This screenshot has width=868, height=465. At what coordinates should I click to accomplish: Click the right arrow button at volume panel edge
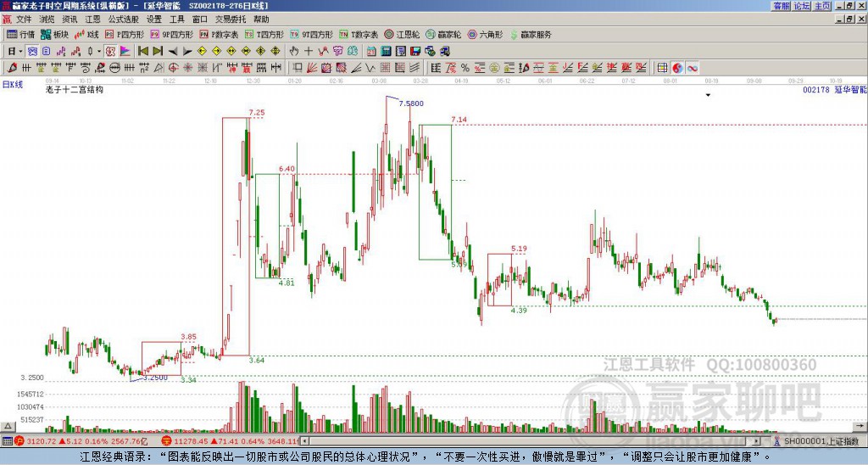pyautogui.click(x=861, y=427)
